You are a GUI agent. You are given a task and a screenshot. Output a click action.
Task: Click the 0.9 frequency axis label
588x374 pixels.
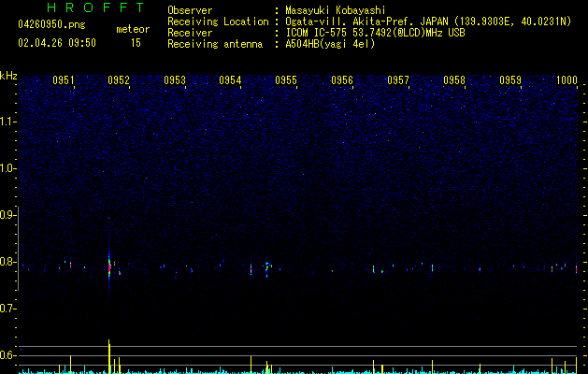click(7, 215)
